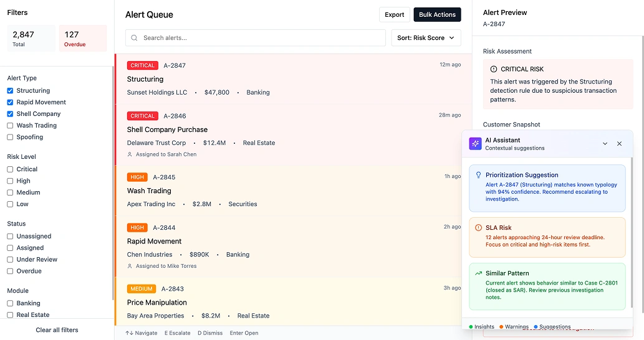
Task: Click the 2,847 Total stat card
Action: click(x=31, y=38)
